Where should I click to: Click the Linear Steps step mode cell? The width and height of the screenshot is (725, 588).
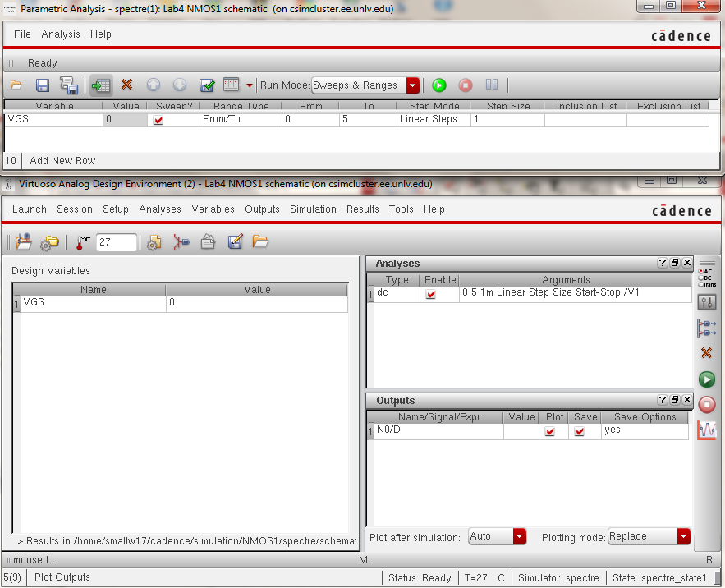click(x=434, y=119)
